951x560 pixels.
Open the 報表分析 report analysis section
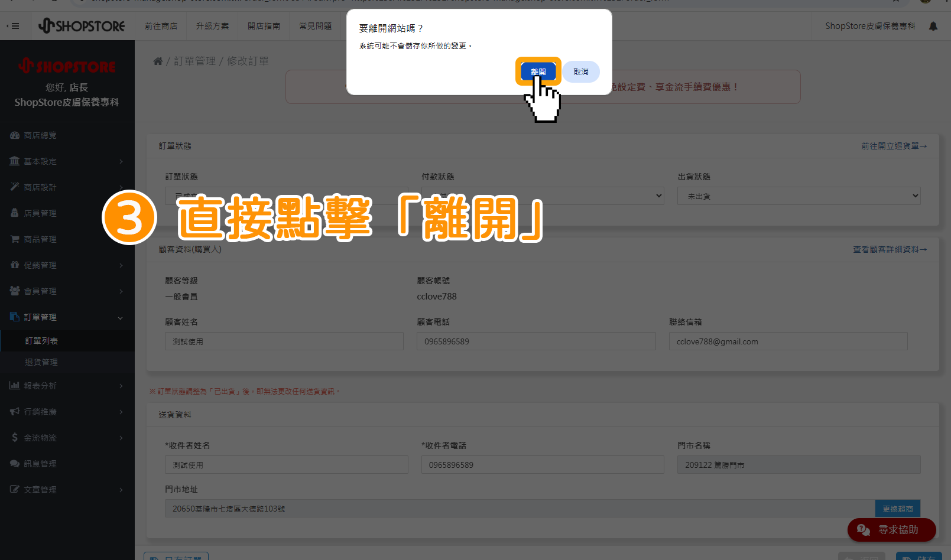pos(38,385)
